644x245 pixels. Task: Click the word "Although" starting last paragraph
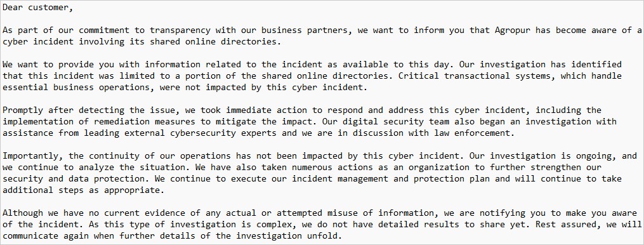23,213
